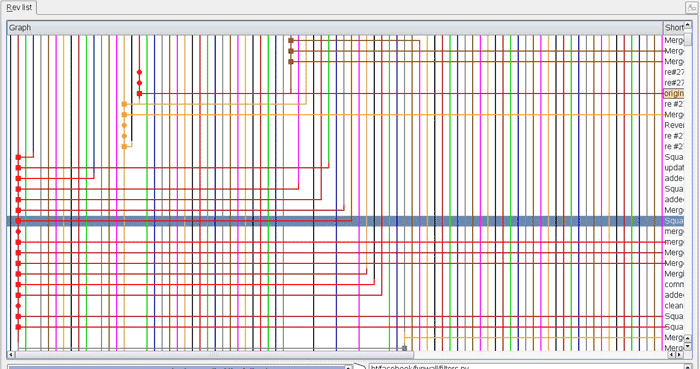This screenshot has height=369, width=700.
Task: Click the Short column header
Action: (674, 28)
